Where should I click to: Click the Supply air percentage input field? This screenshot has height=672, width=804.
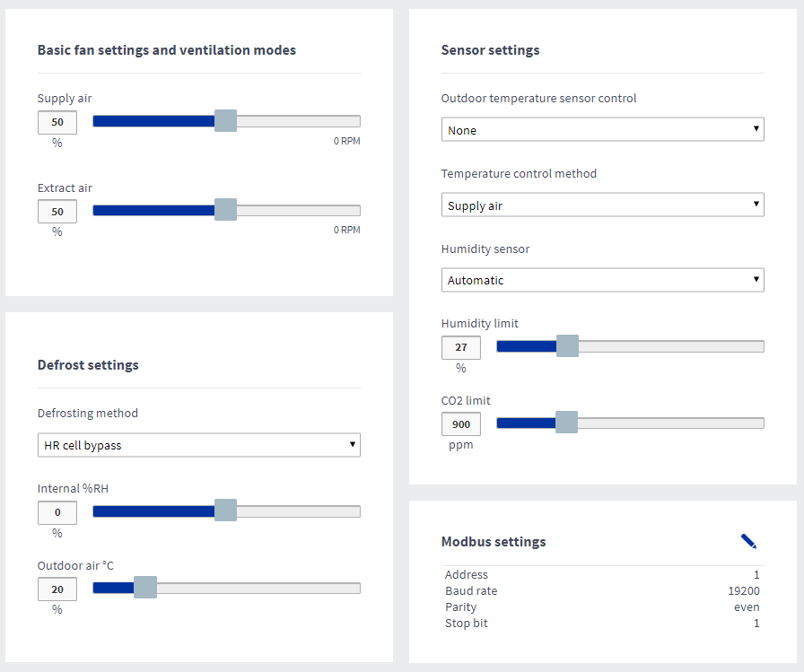[57, 122]
